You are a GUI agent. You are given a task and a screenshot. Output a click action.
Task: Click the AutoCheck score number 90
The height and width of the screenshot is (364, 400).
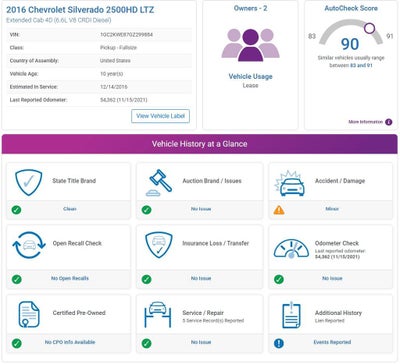pyautogui.click(x=350, y=44)
